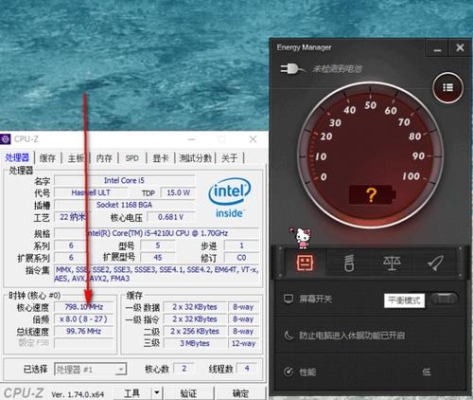This screenshot has height=400, width=473.
Task: Open the 处理器 #1 selection dropdown
Action: (90, 369)
